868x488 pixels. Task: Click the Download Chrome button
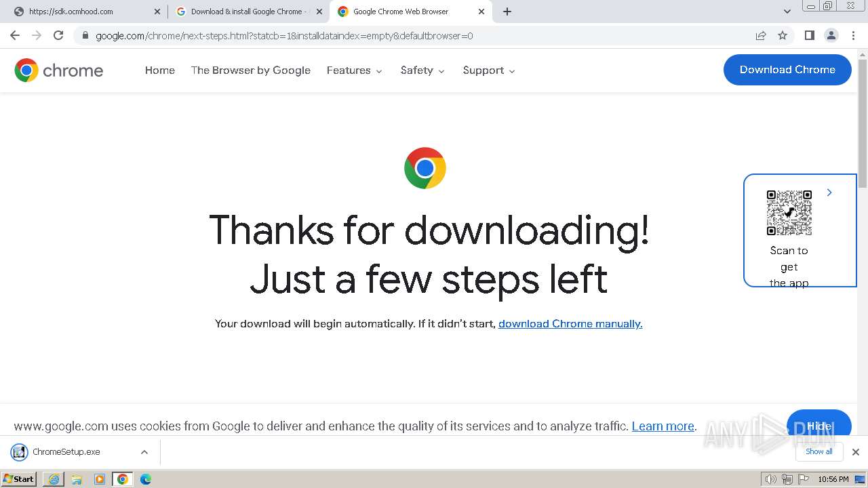pos(787,70)
